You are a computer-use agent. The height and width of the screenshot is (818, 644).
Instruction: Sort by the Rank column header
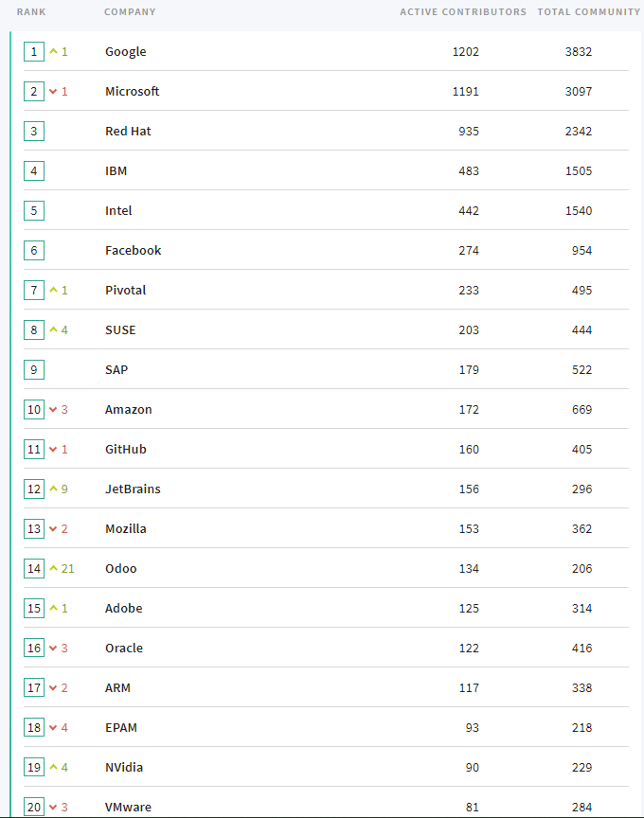tap(31, 11)
